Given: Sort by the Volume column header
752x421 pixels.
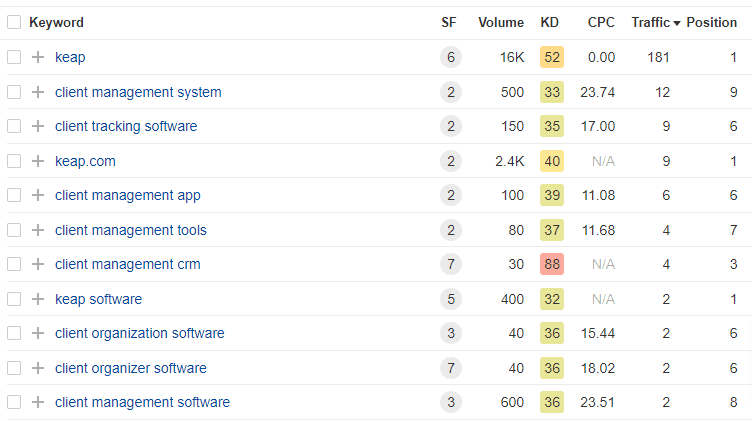Looking at the screenshot, I should click(x=501, y=23).
